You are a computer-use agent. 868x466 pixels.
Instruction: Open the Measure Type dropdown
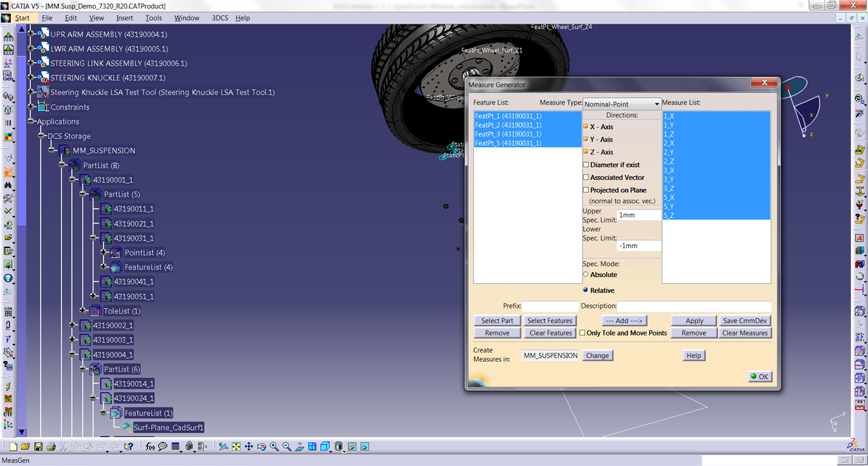pos(657,103)
